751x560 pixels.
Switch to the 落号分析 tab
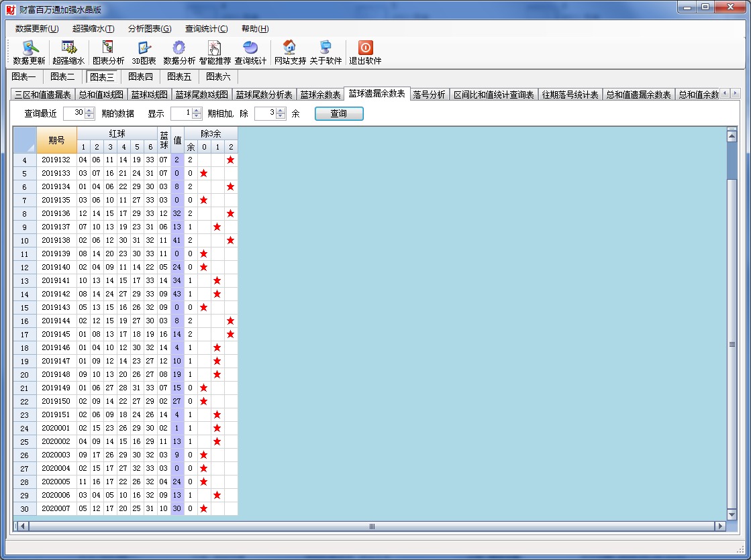click(x=429, y=95)
